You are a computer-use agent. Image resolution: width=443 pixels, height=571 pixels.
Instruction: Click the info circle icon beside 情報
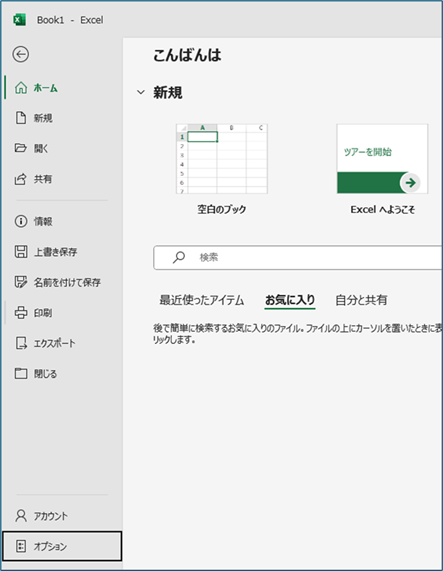21,221
